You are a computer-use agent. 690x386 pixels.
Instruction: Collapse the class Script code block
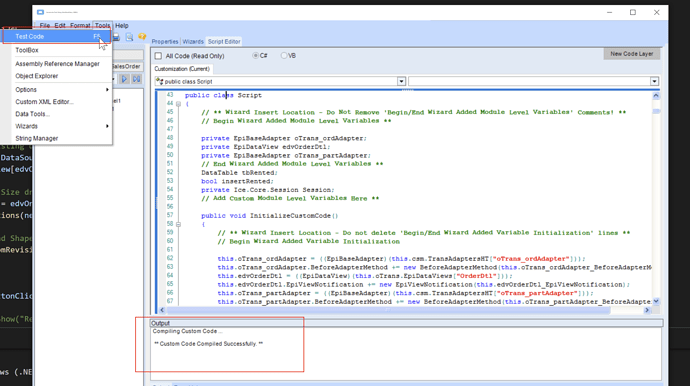[178, 104]
